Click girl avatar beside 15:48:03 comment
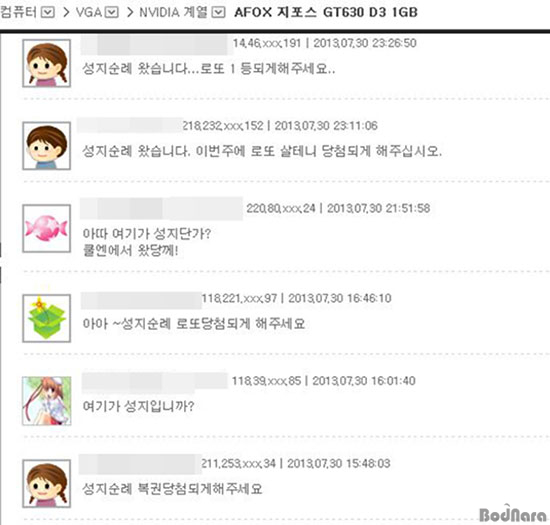The image size is (550, 525). click(47, 484)
